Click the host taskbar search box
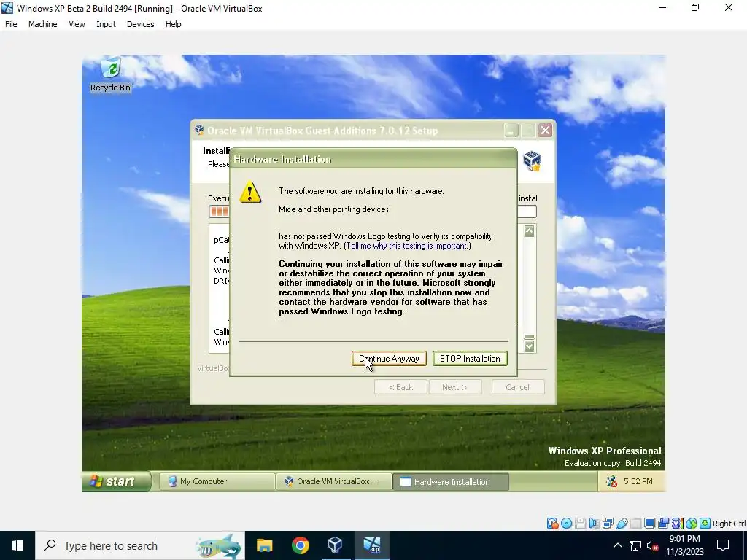Image resolution: width=747 pixels, height=560 pixels. (x=140, y=545)
